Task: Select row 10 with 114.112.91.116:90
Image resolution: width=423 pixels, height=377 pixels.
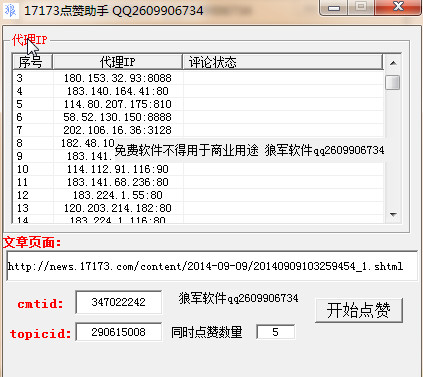Action: click(198, 169)
